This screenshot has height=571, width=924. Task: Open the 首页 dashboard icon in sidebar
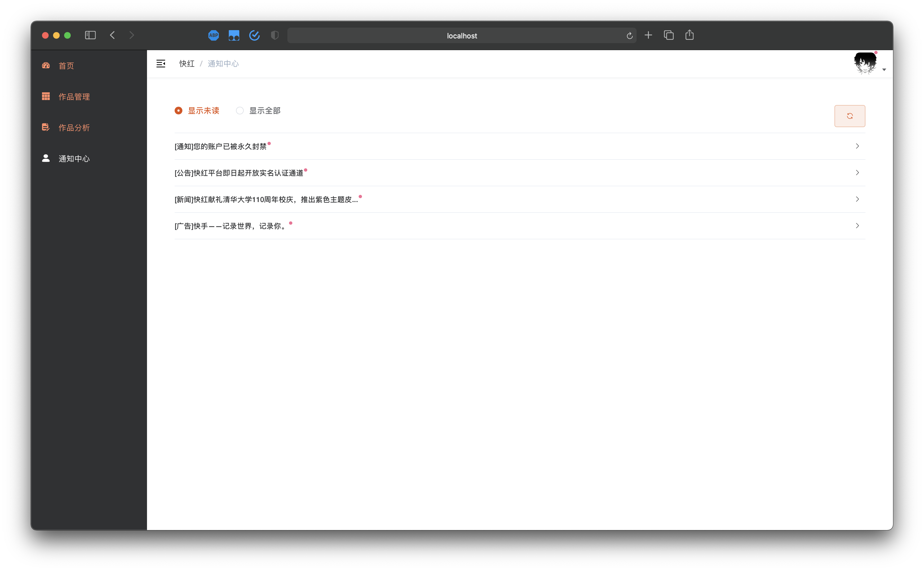[x=46, y=65]
